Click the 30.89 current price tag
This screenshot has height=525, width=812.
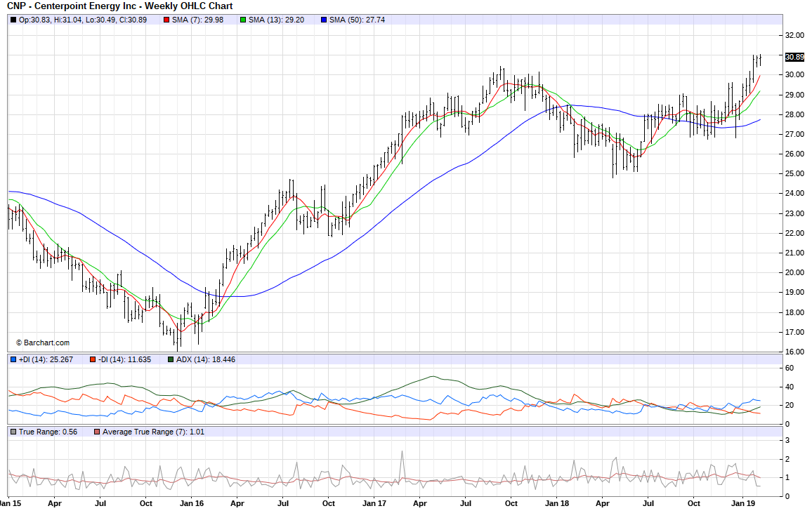[x=794, y=57]
